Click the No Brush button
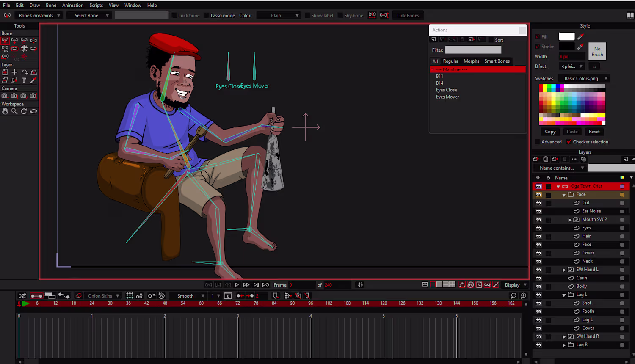635x364 pixels. click(x=597, y=51)
